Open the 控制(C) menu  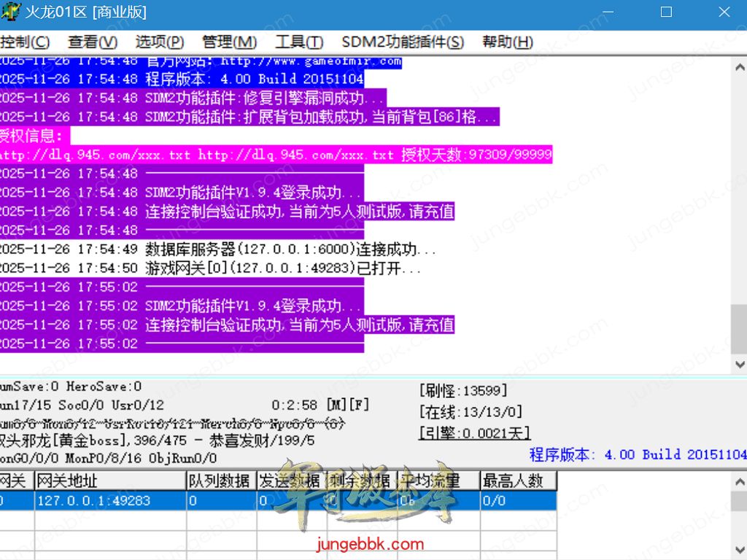click(x=25, y=42)
